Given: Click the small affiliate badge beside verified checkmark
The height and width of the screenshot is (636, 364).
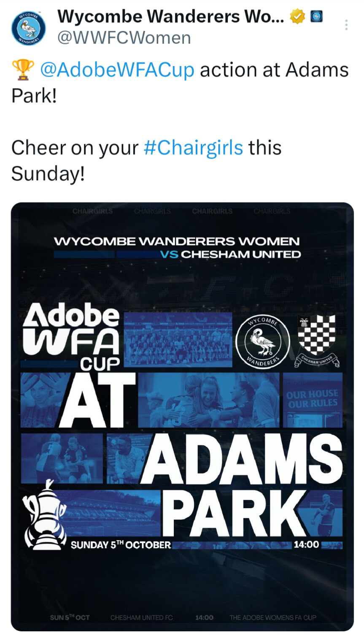Looking at the screenshot, I should click(316, 17).
